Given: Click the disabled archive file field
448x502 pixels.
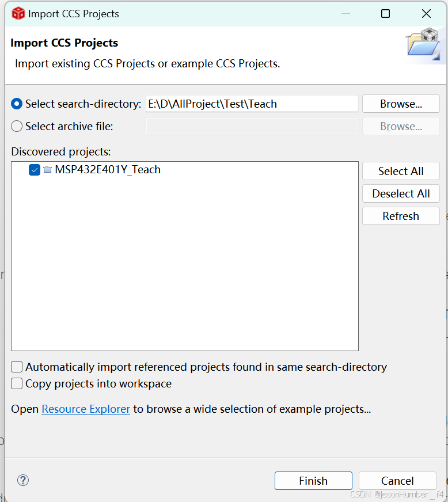Looking at the screenshot, I should coord(252,126).
